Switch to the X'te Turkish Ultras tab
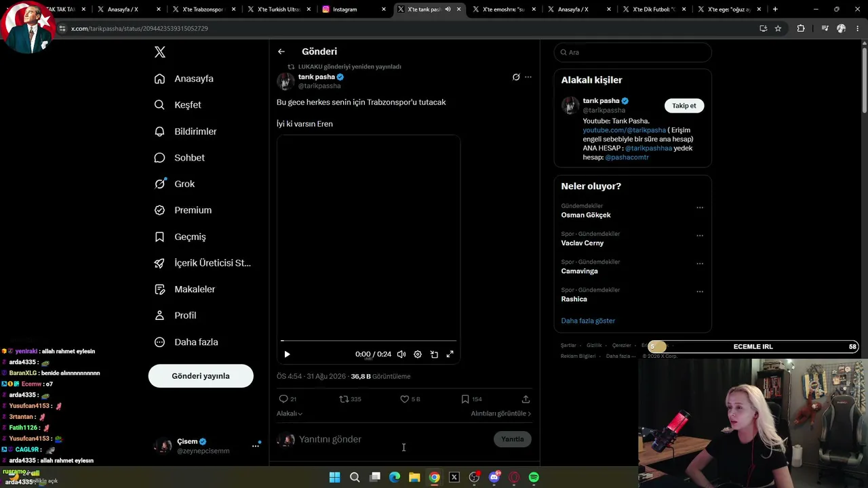Viewport: 868px width, 488px height. (x=280, y=9)
